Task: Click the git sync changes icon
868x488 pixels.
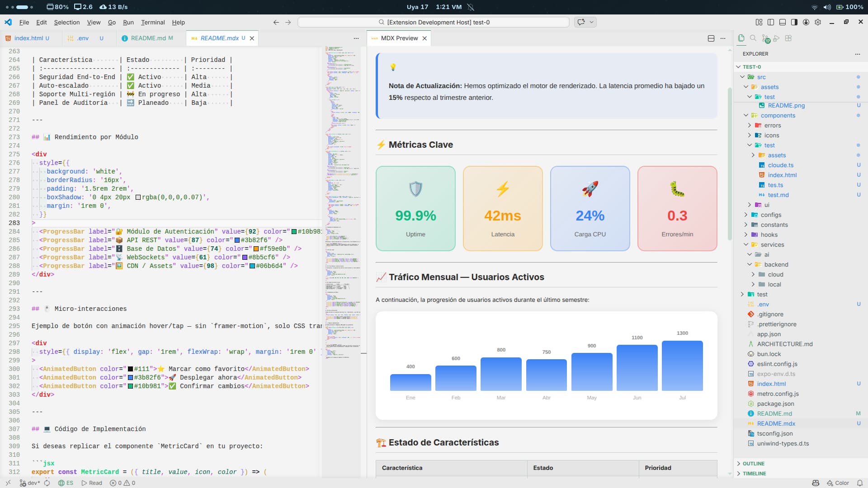Action: point(47,483)
